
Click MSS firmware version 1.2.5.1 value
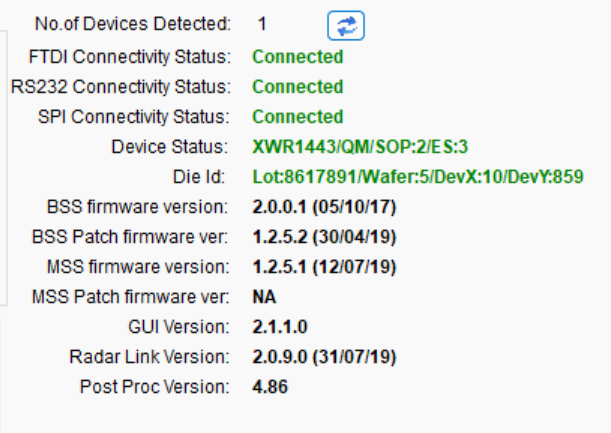pyautogui.click(x=324, y=267)
